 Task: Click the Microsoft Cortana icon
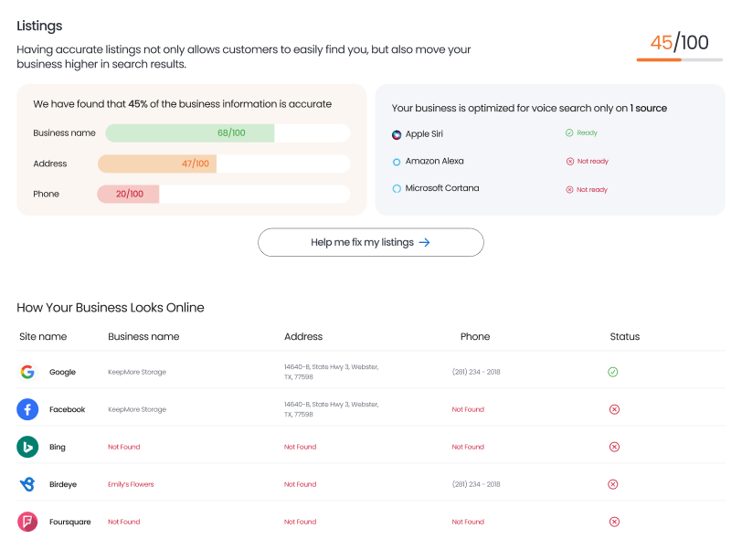[x=397, y=189]
